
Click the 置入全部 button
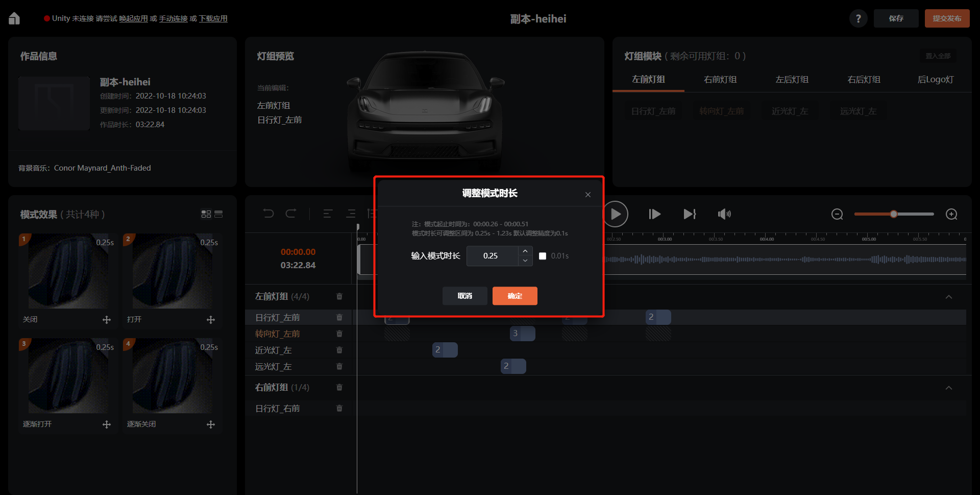(938, 56)
